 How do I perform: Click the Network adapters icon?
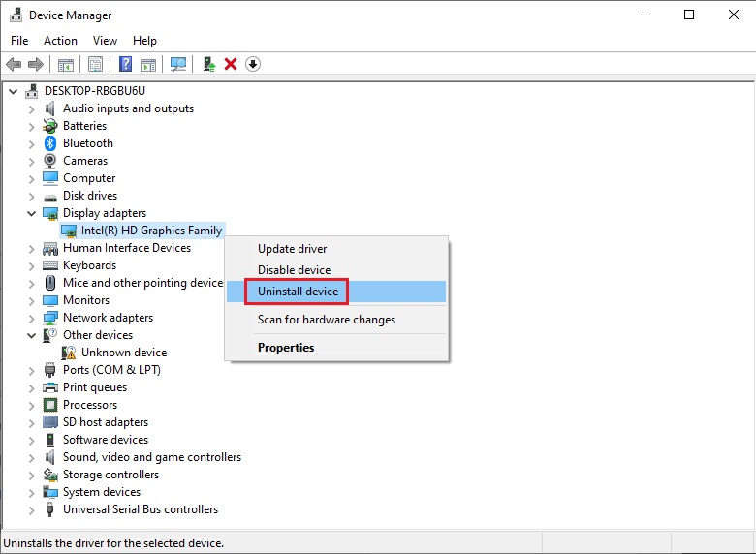coord(50,318)
